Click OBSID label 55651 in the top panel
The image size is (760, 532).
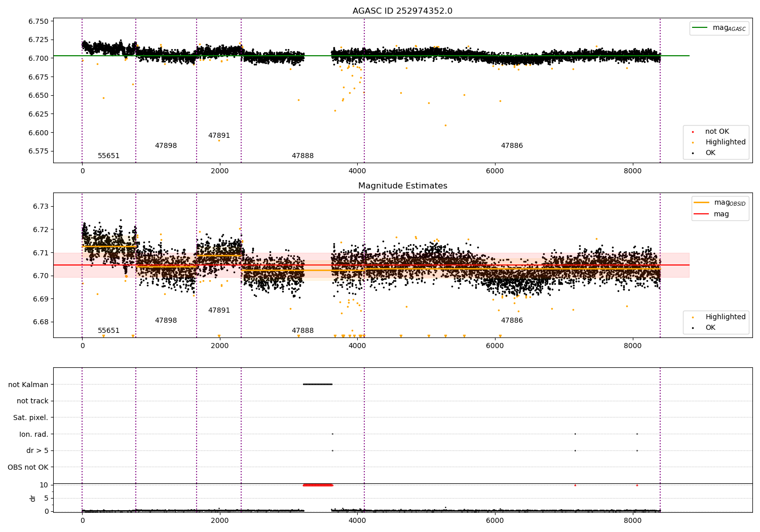108,156
